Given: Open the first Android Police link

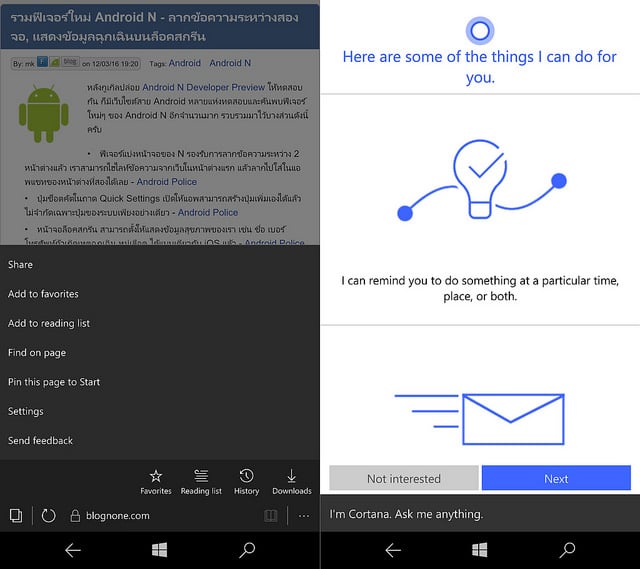Looking at the screenshot, I should point(167,182).
